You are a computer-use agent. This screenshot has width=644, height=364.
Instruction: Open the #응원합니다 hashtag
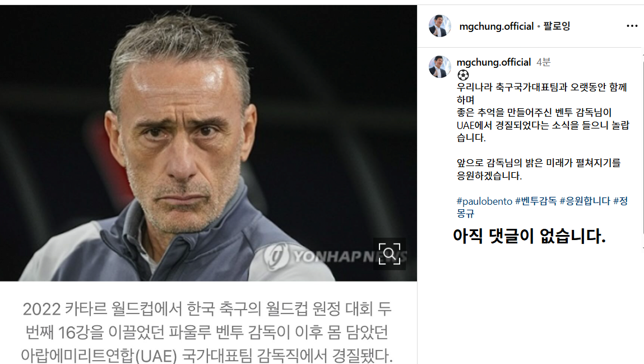(585, 201)
